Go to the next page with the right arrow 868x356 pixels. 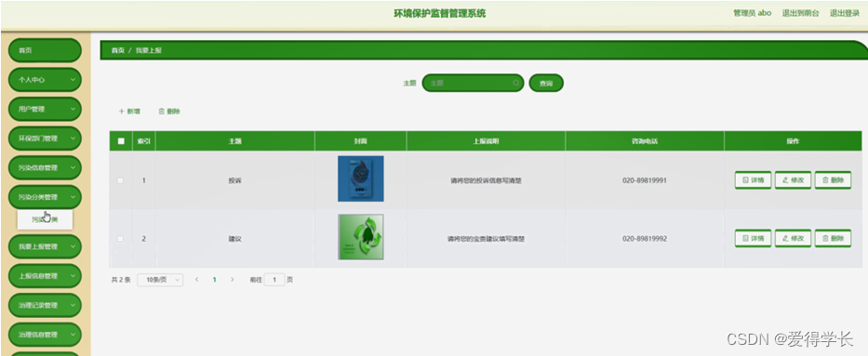[x=232, y=280]
